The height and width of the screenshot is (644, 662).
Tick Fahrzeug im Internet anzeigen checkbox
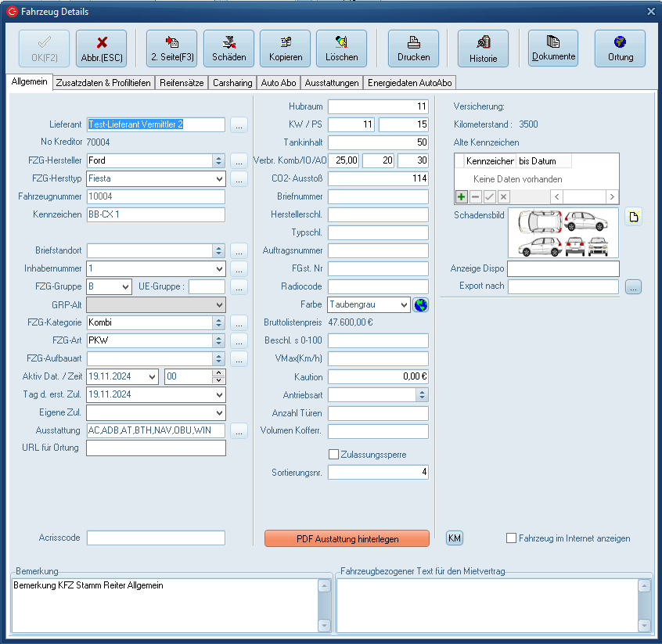(x=512, y=538)
